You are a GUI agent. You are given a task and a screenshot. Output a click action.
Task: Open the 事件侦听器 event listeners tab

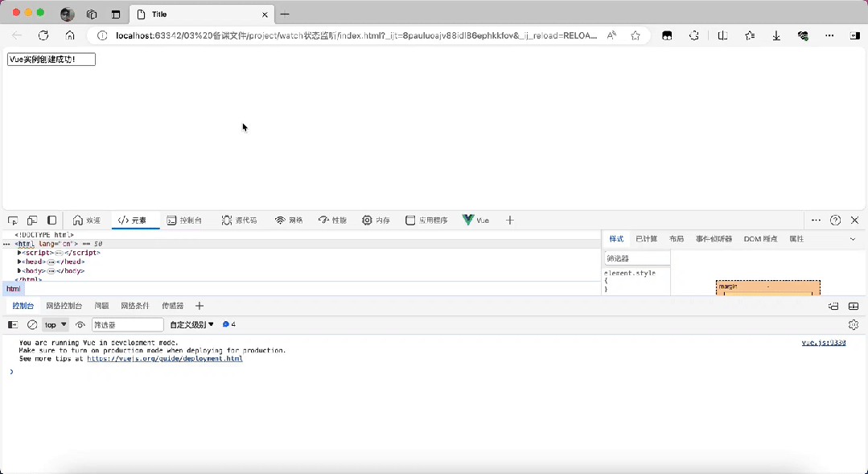714,239
